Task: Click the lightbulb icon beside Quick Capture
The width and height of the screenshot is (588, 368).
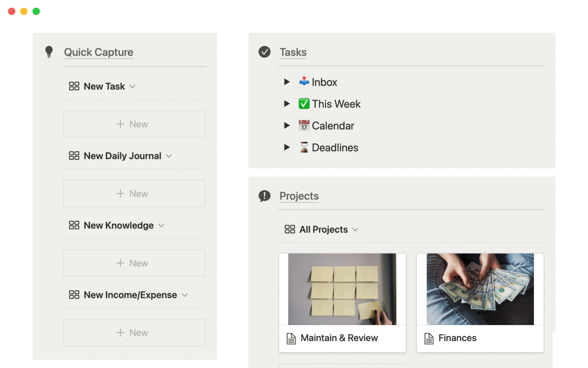Action: (49, 52)
